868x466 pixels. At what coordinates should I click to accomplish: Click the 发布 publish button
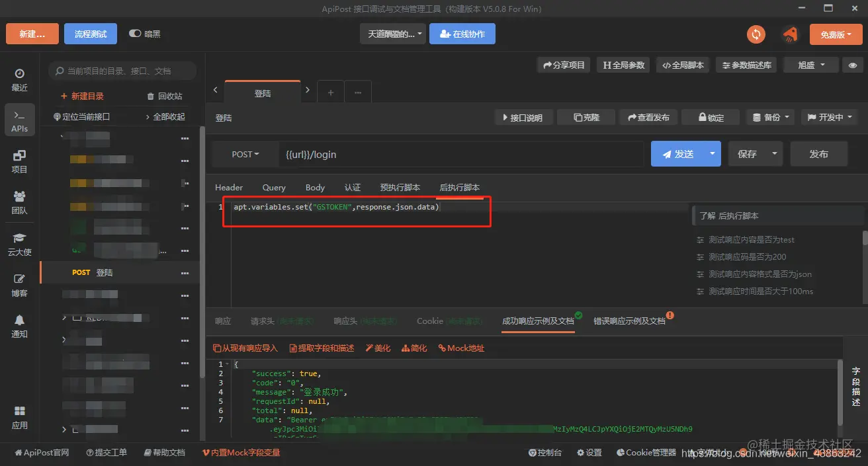click(818, 153)
